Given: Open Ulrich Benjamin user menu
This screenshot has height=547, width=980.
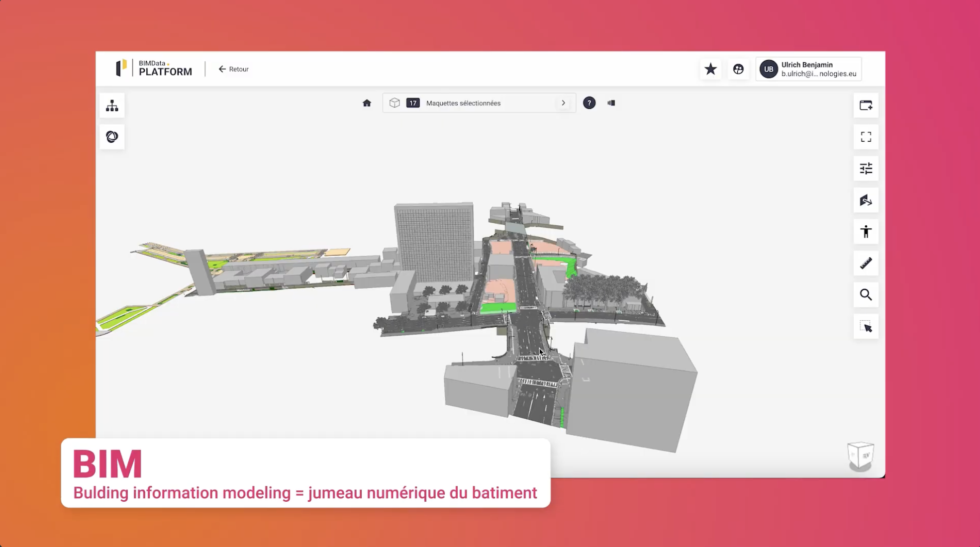Looking at the screenshot, I should pos(808,69).
